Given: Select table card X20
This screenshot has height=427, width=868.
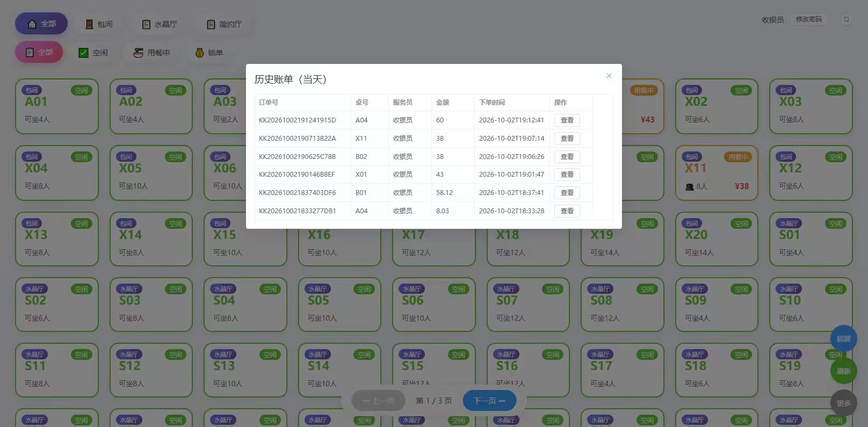Looking at the screenshot, I should (717, 239).
